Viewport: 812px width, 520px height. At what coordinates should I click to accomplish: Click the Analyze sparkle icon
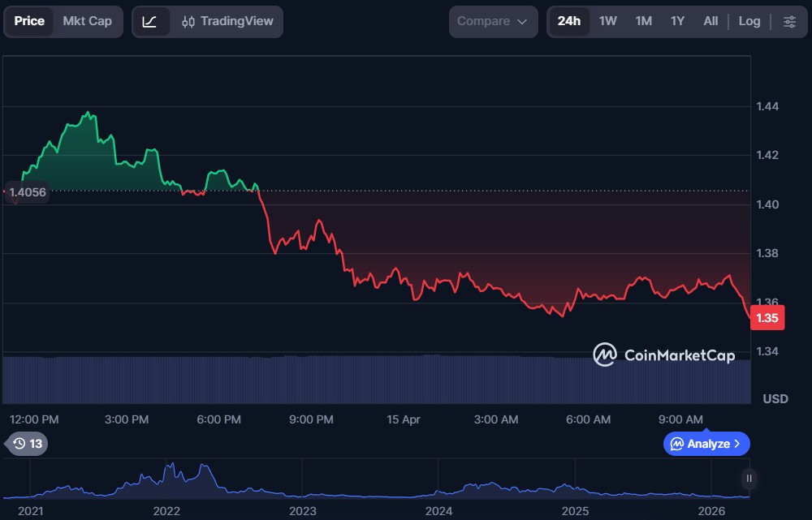(677, 444)
